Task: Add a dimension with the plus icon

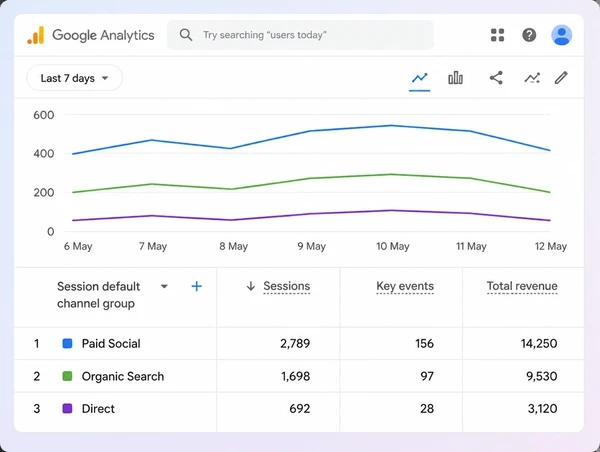Action: [x=197, y=286]
